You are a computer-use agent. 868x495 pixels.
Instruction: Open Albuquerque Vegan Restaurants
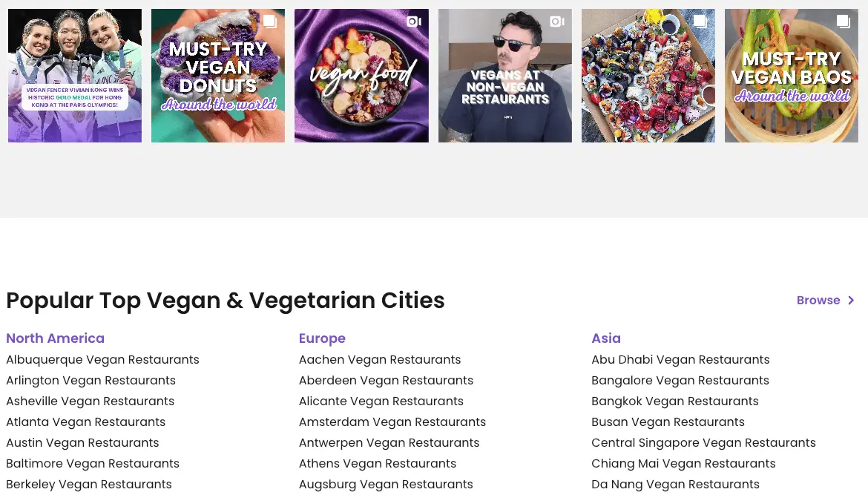[x=102, y=360]
